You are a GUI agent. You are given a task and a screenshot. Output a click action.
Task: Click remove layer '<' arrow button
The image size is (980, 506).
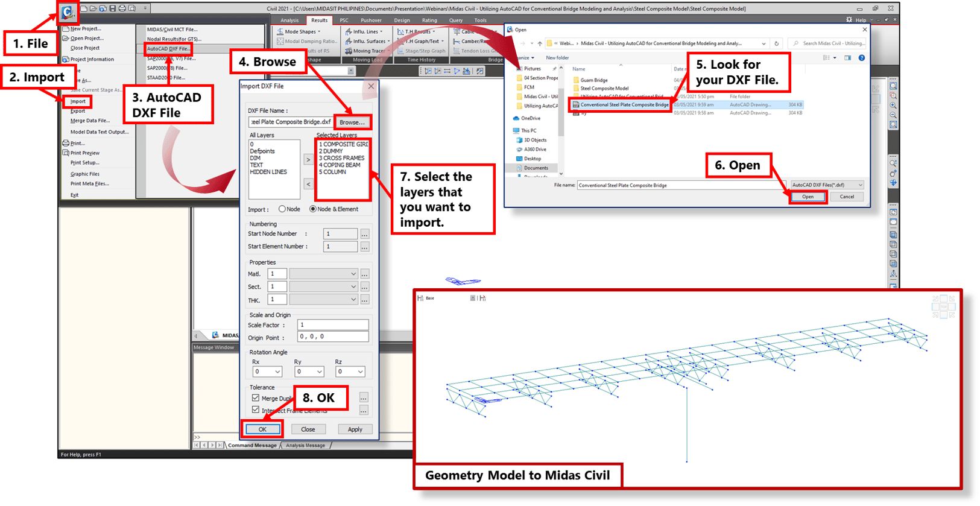pos(308,184)
